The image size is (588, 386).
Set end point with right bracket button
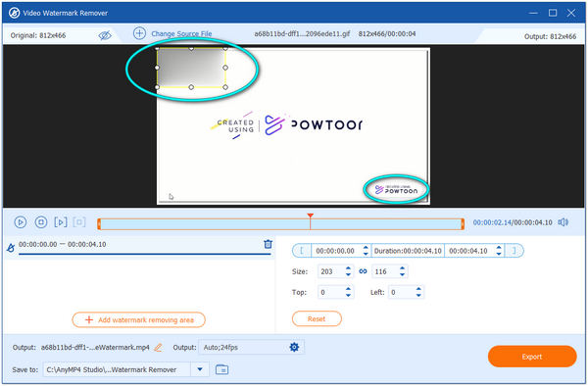click(x=514, y=251)
